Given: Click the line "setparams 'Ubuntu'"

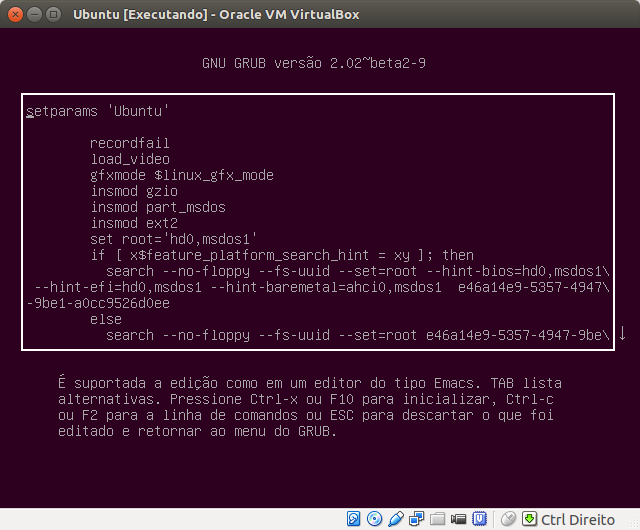Looking at the screenshot, I should [x=97, y=111].
